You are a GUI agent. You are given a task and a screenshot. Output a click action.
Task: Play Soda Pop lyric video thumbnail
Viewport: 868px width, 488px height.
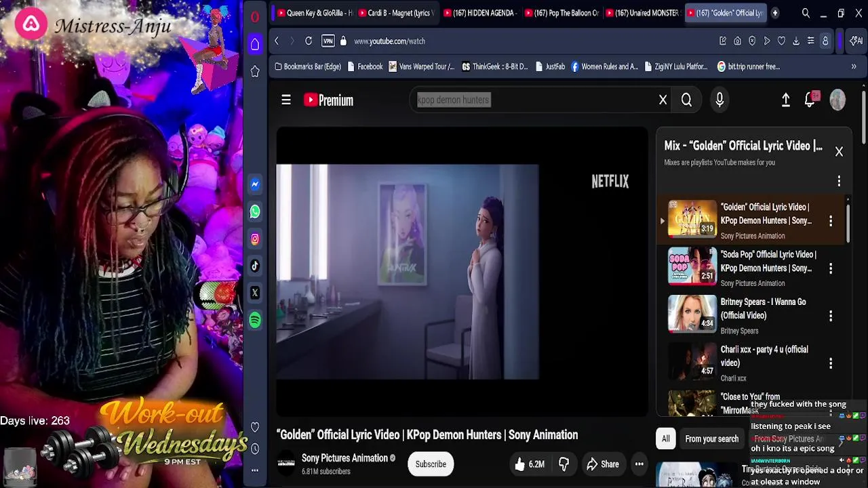coord(692,266)
